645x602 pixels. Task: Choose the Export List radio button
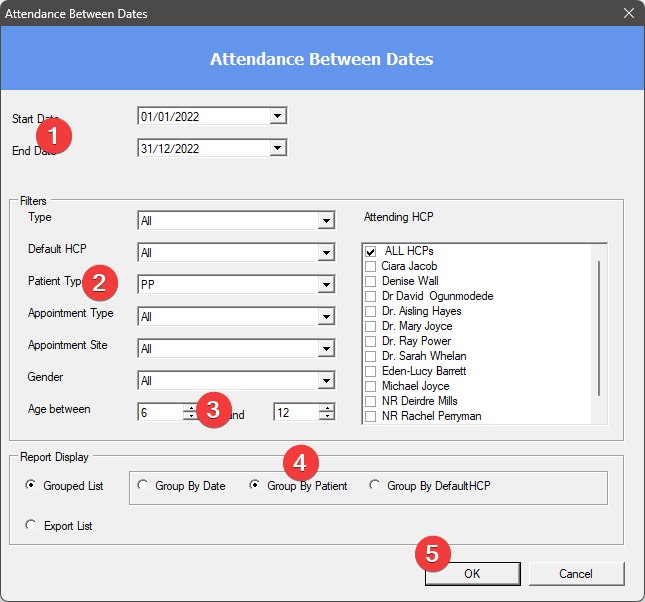coord(30,525)
